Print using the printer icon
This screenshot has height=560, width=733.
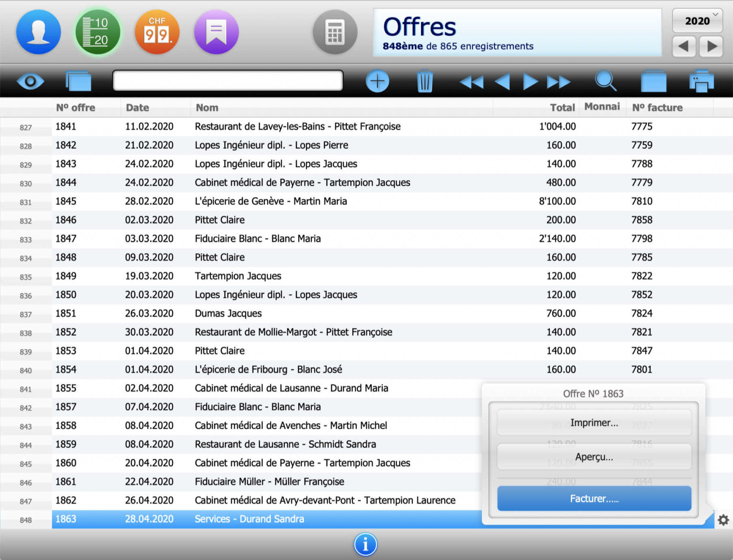point(701,81)
